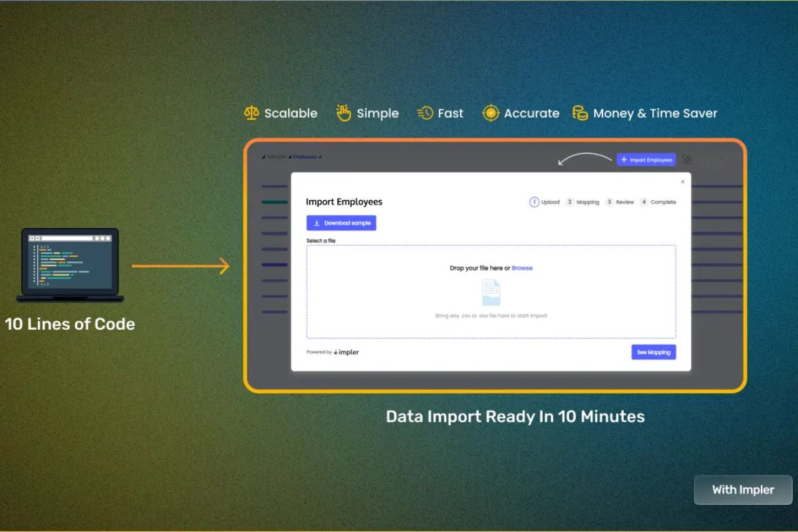
Task: Click the Simple pointing hand icon
Action: point(344,112)
